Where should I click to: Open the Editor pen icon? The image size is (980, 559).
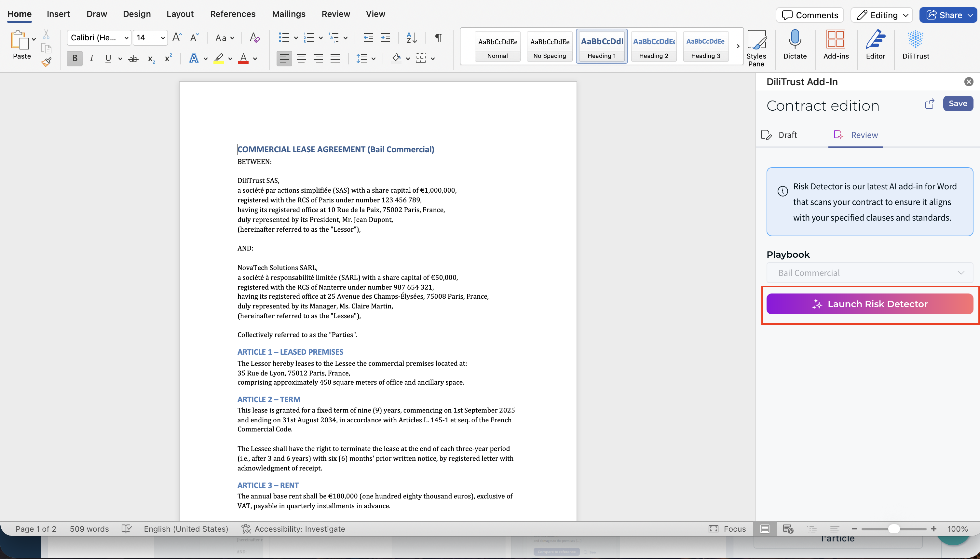(875, 40)
